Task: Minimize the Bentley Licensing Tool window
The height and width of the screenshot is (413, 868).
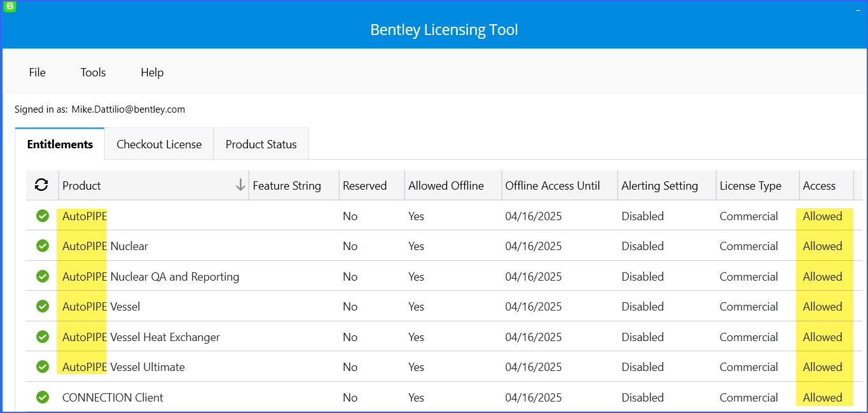Action: pyautogui.click(x=858, y=11)
